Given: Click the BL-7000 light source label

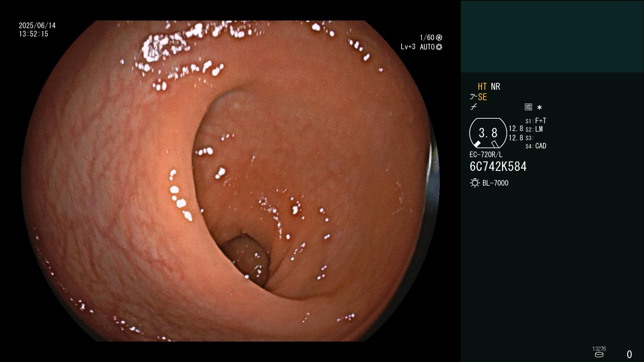Looking at the screenshot, I should tap(495, 183).
